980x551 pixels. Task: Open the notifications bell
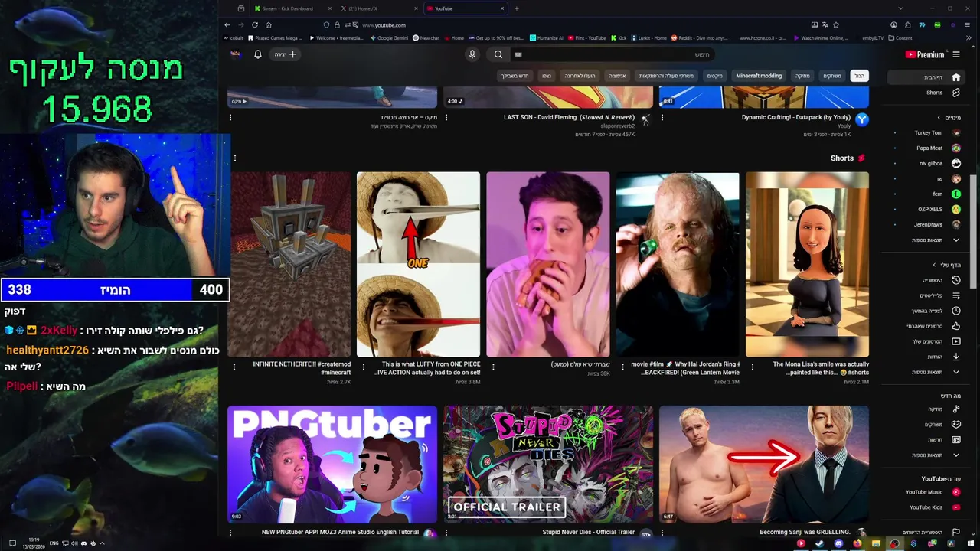point(258,54)
